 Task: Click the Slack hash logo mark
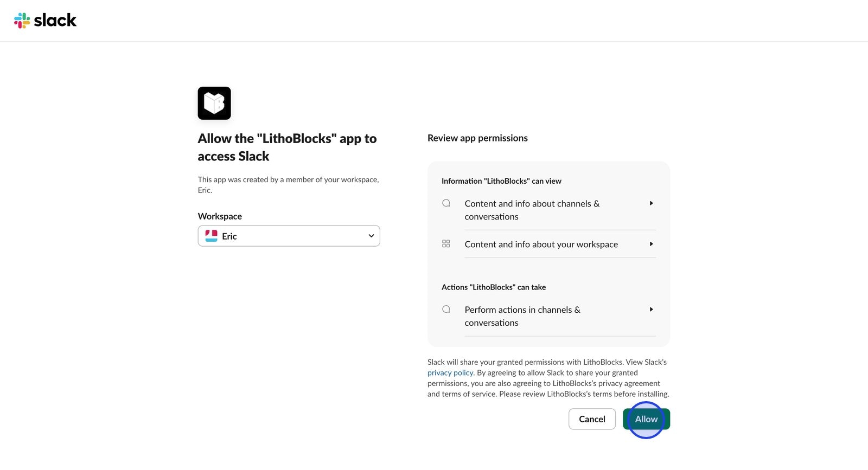(x=22, y=20)
